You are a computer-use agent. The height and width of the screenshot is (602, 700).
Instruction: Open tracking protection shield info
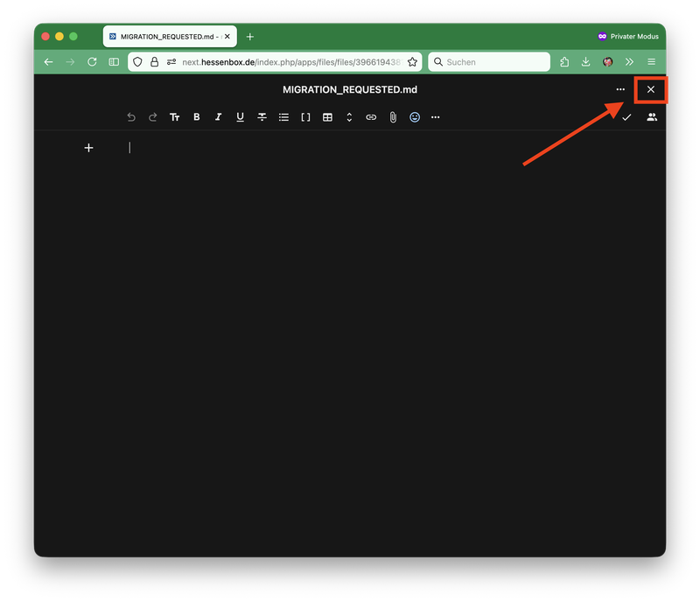137,62
